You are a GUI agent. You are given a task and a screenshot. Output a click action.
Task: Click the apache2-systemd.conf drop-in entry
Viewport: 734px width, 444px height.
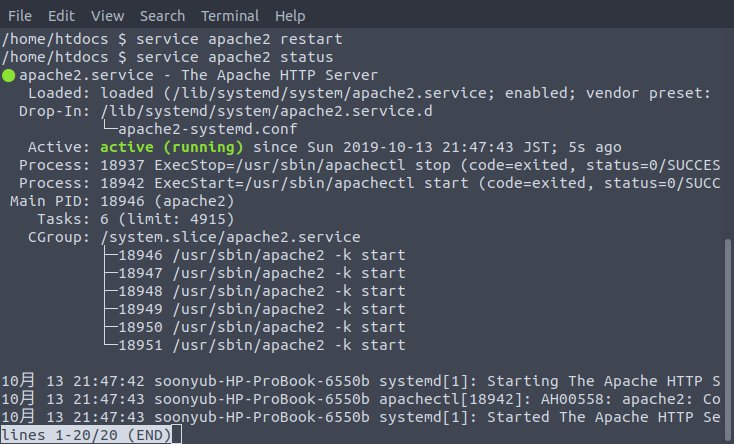tap(207, 129)
